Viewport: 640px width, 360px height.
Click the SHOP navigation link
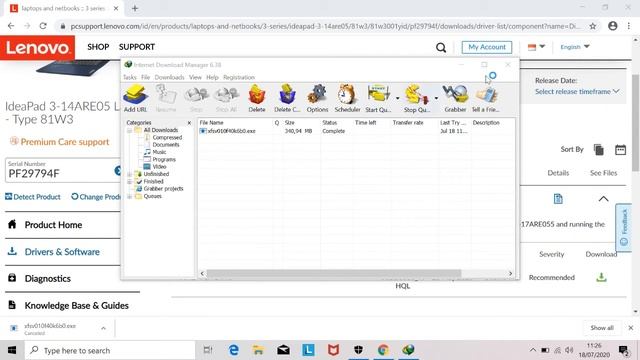(x=98, y=47)
